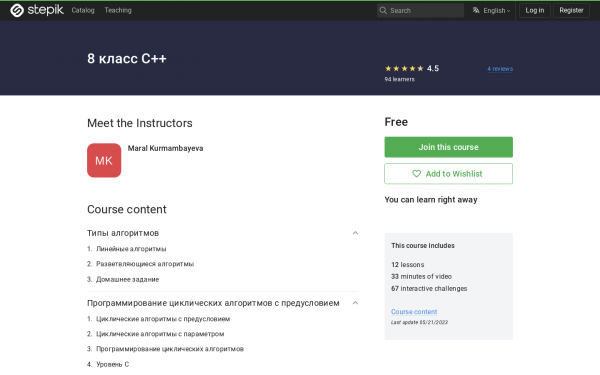Viewport: 600px width, 375px height.
Task: Click the 94 learners text
Action: 399,79
